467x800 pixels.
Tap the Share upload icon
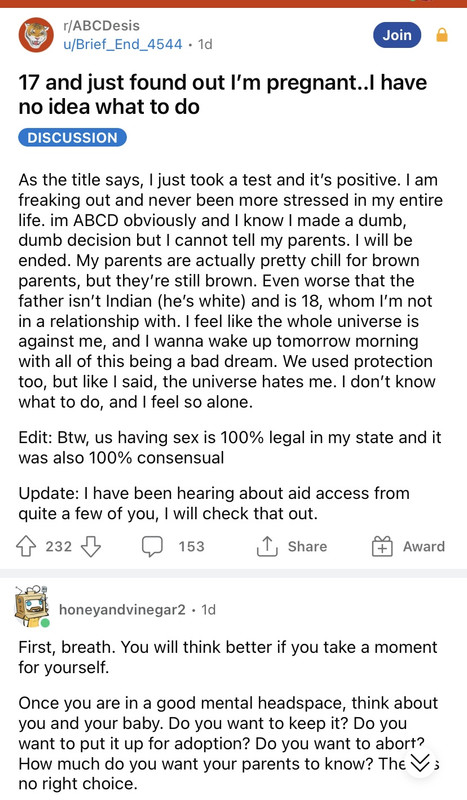(x=266, y=546)
